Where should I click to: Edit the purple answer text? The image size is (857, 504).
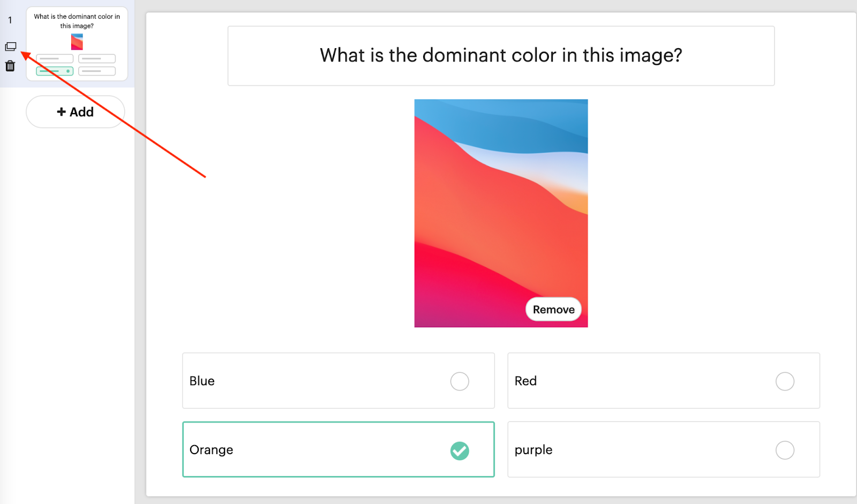pyautogui.click(x=533, y=450)
